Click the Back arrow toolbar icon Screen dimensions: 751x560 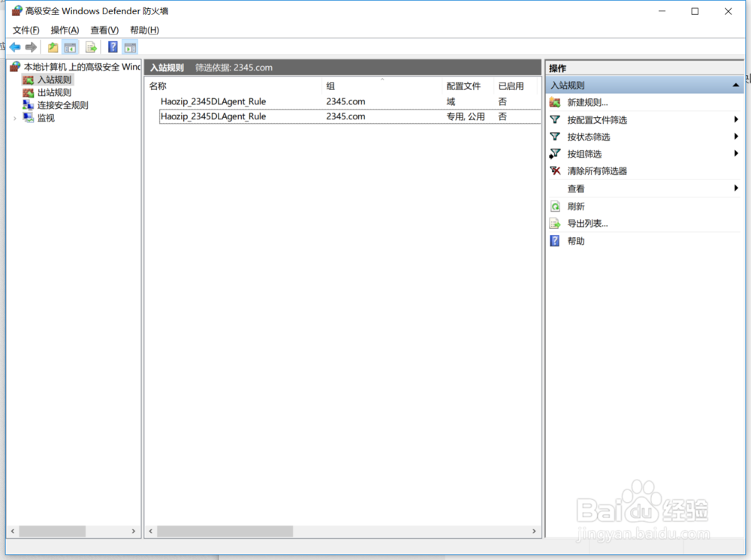[x=15, y=47]
